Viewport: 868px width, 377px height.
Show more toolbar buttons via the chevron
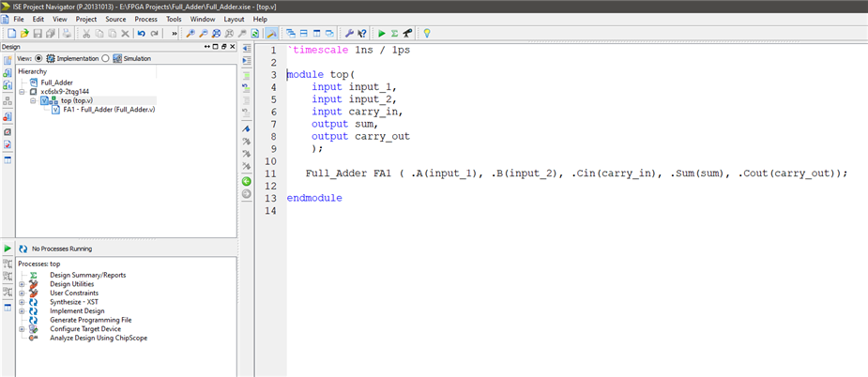(175, 33)
